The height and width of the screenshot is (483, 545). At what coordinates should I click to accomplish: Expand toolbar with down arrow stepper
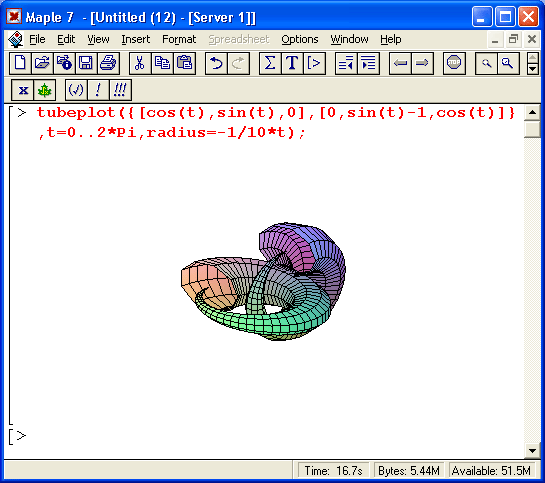point(532,69)
